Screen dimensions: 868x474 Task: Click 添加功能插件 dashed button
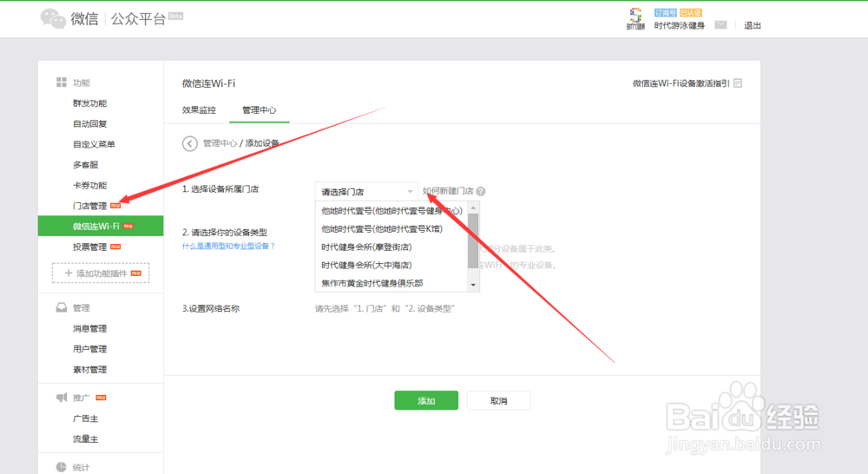(x=101, y=273)
